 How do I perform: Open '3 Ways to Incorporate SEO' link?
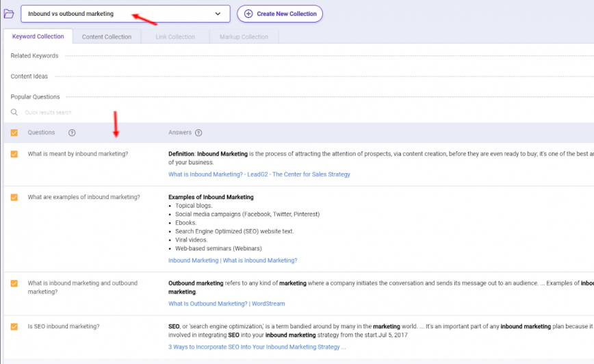click(257, 347)
